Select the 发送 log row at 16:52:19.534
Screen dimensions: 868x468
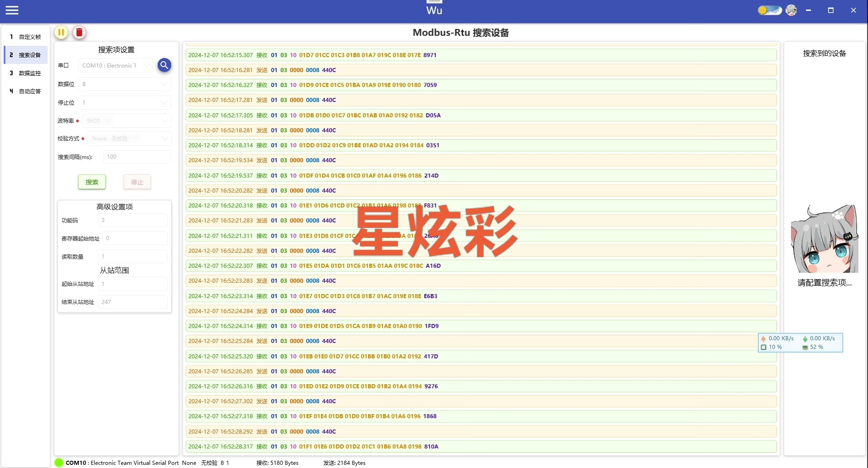[481, 160]
